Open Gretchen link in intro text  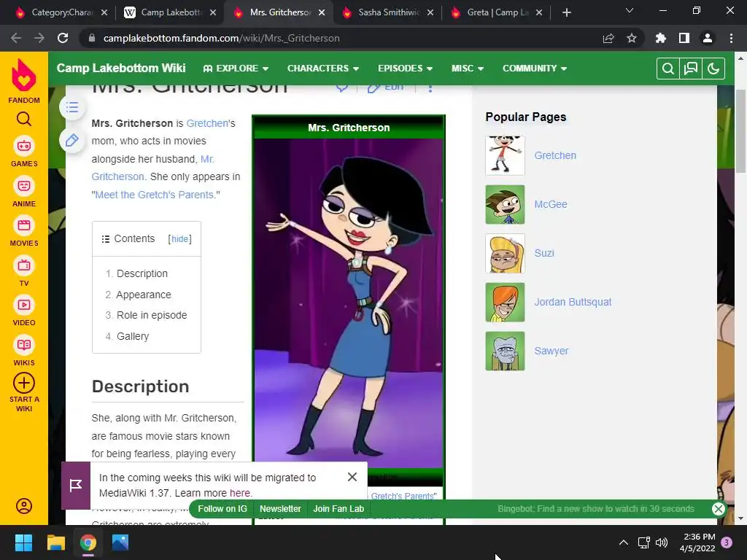[207, 123]
